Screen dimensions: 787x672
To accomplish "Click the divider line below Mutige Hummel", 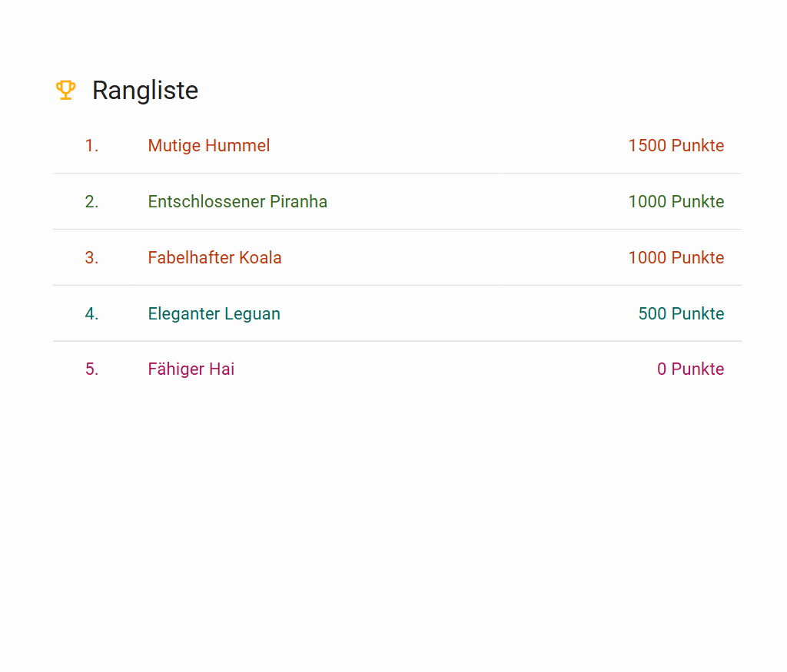I will tap(397, 174).
